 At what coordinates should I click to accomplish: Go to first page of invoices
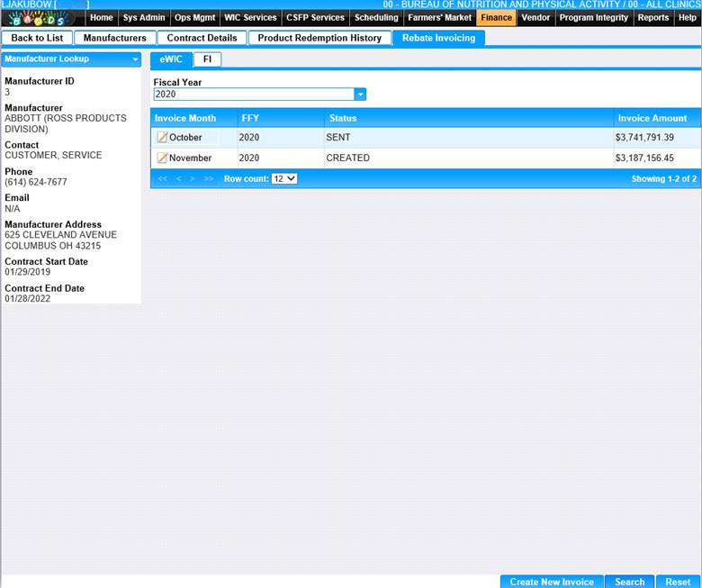point(163,178)
